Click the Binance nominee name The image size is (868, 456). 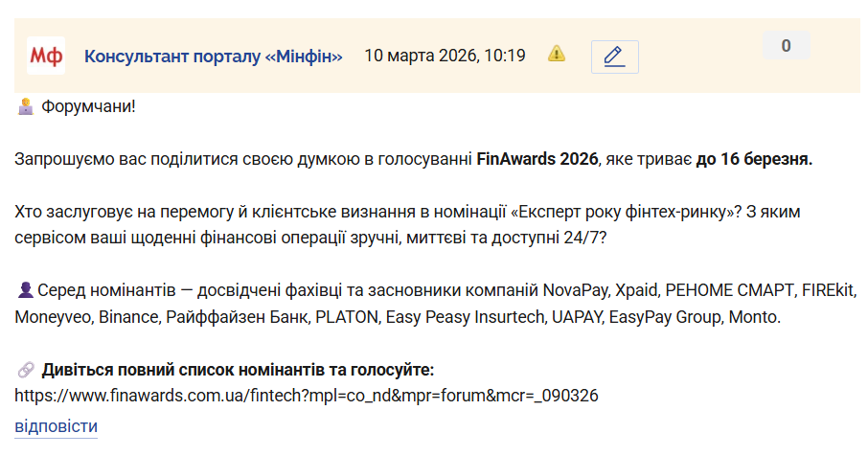tap(127, 315)
